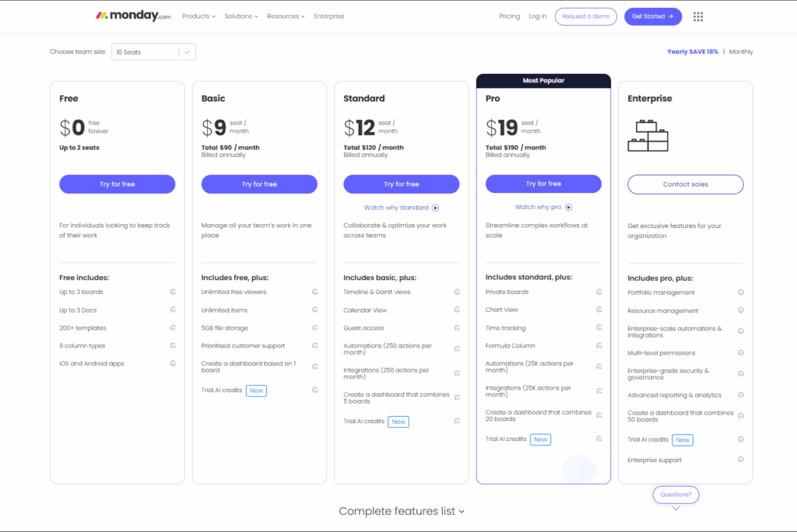Click play icon next to Watch why standard
Screen dimensions: 797x532
[436, 208]
